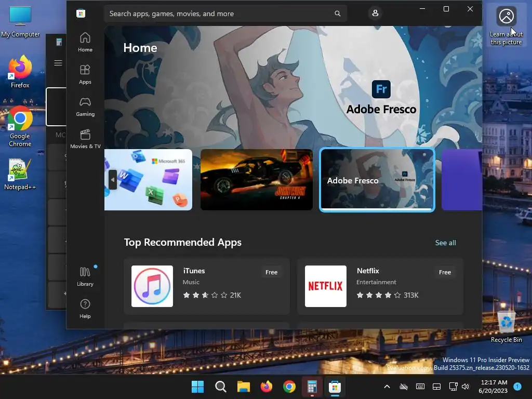Click the Netflix star rating 313K
The height and width of the screenshot is (399, 532).
(x=388, y=295)
